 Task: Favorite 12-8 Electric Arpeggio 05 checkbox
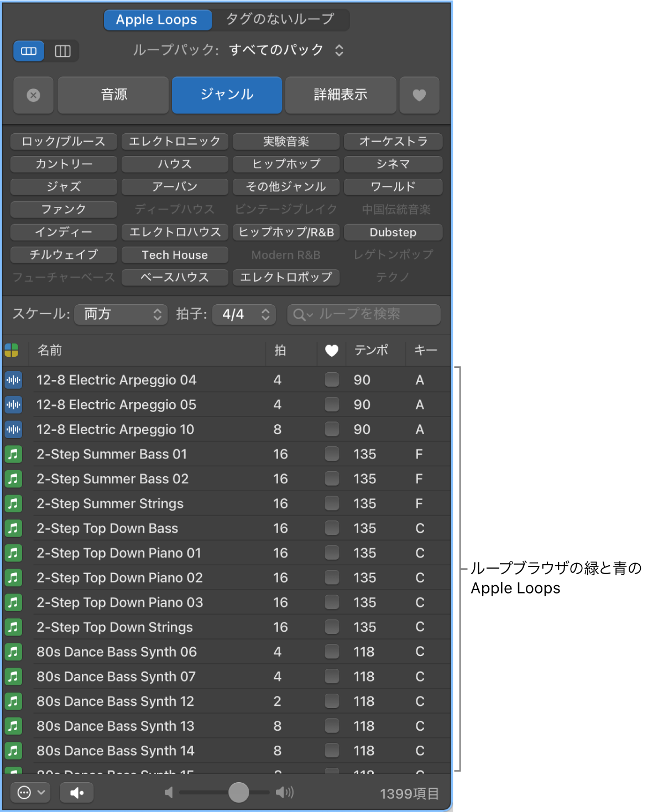pos(332,404)
